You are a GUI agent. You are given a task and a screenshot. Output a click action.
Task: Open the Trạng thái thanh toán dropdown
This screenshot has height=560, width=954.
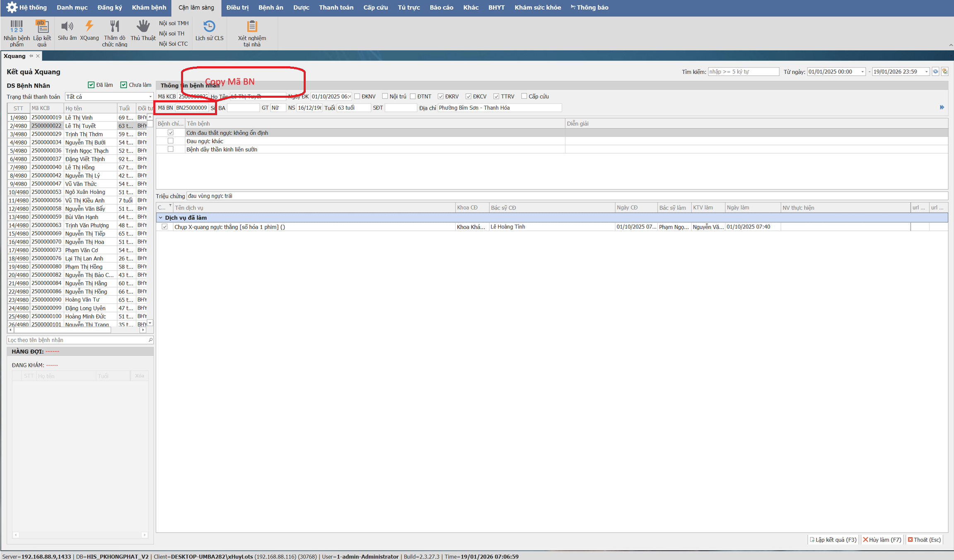click(150, 97)
